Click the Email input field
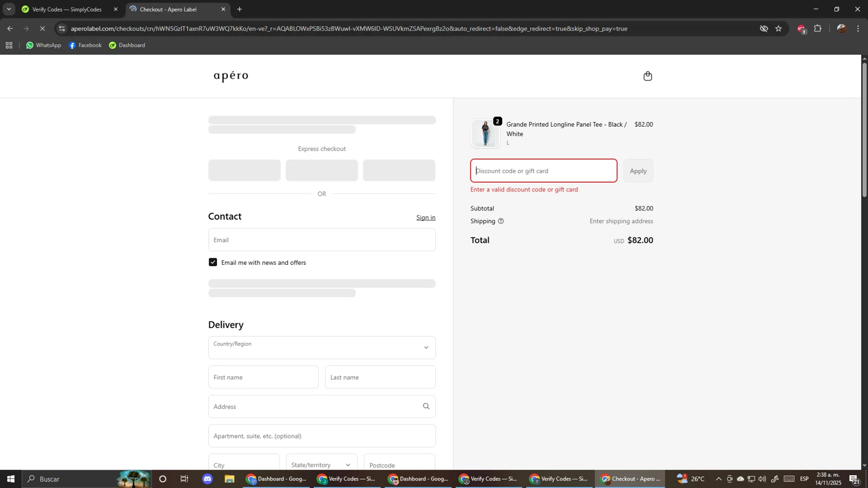Screen dimensions: 868x488 [322, 240]
